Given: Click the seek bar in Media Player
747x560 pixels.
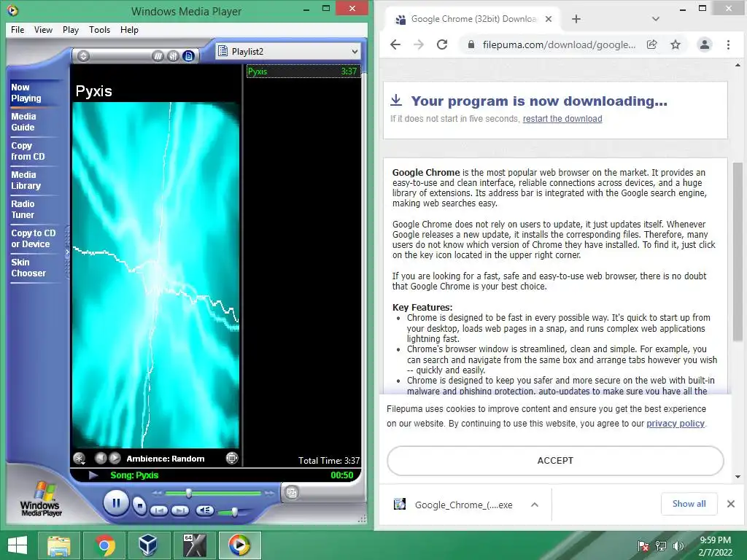Looking at the screenshot, I should pos(213,494).
